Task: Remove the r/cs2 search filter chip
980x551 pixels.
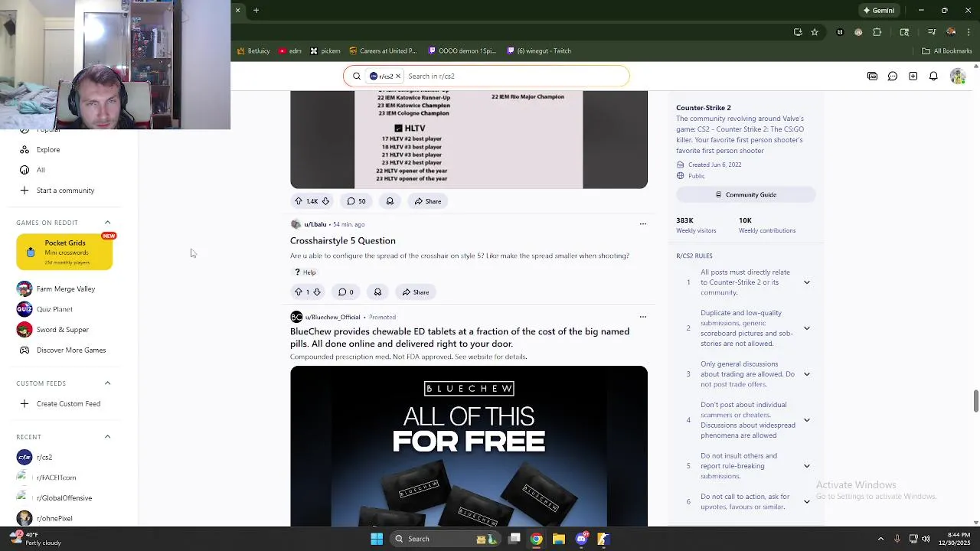Action: (398, 76)
